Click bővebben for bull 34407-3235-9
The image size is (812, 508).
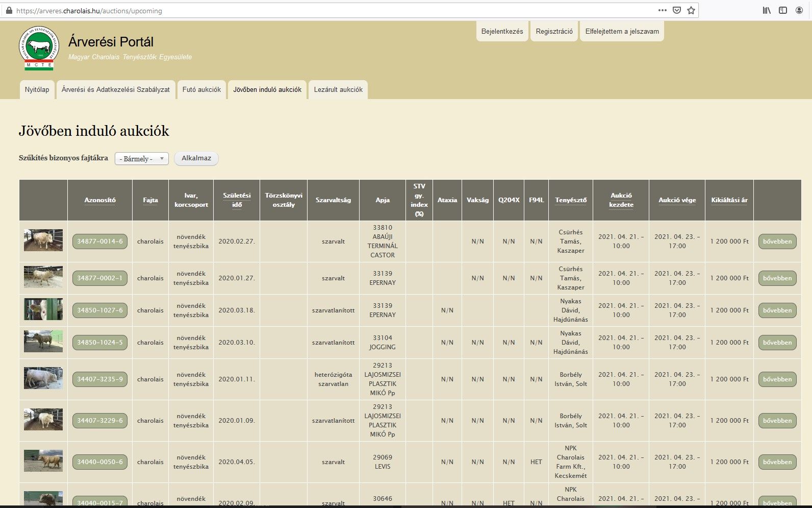(777, 379)
